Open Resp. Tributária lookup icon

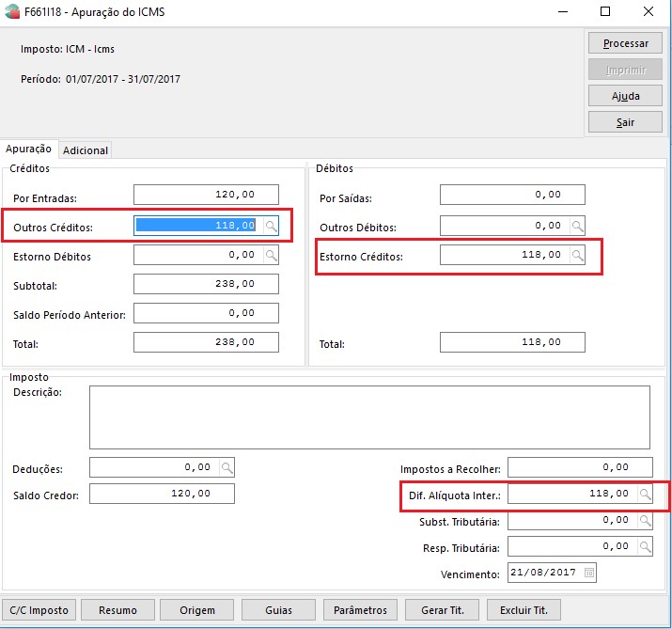pyautogui.click(x=644, y=546)
